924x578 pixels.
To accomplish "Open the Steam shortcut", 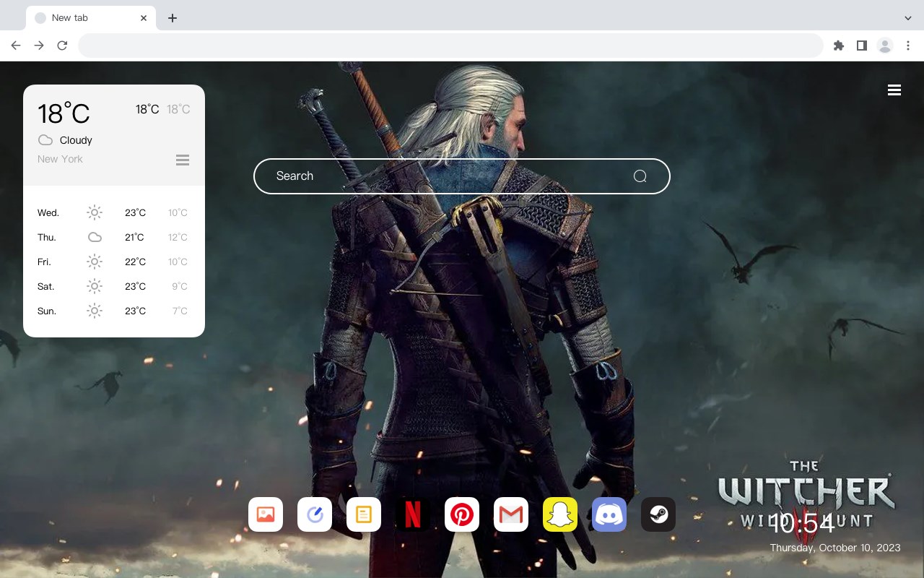I will coord(658,514).
